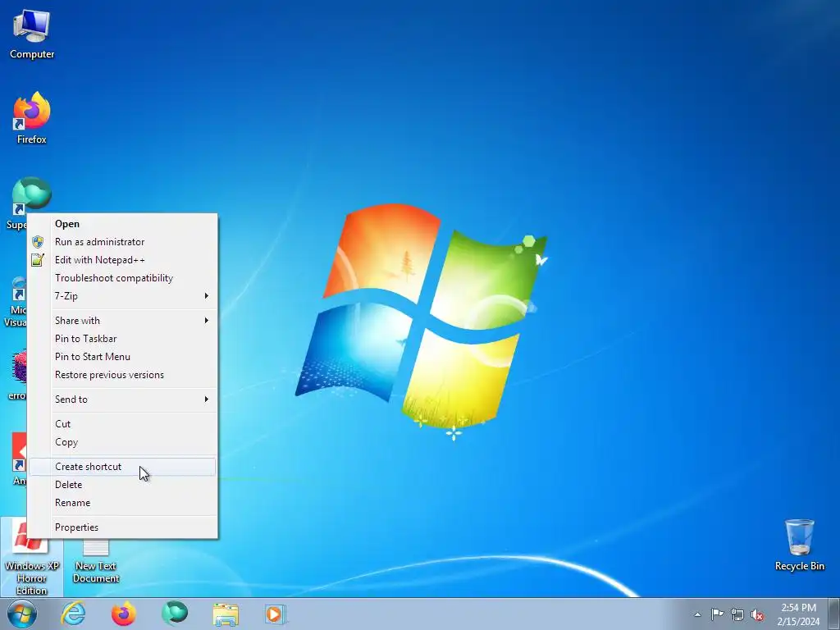Choose Open in the context menu
This screenshot has height=630, width=840.
tap(123, 224)
